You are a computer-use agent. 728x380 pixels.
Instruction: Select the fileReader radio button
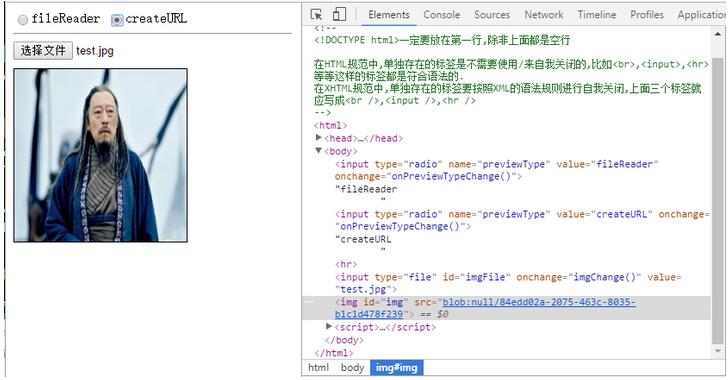pyautogui.click(x=23, y=20)
